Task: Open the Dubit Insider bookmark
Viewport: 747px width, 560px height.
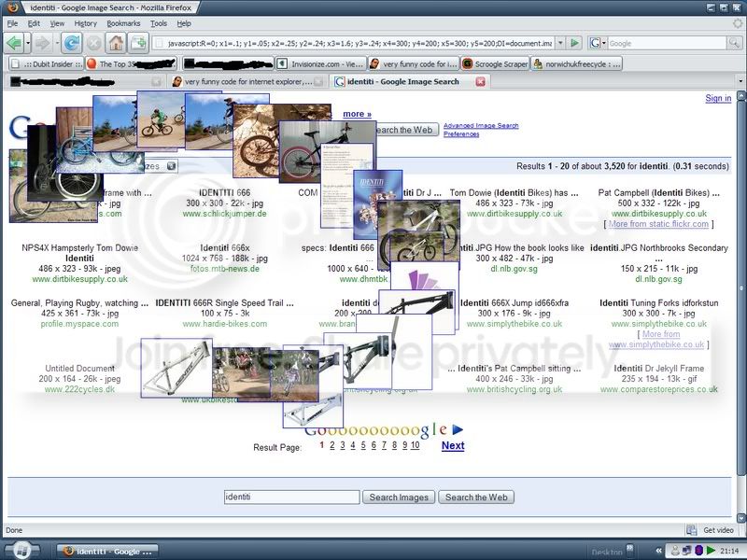Action: [x=46, y=63]
